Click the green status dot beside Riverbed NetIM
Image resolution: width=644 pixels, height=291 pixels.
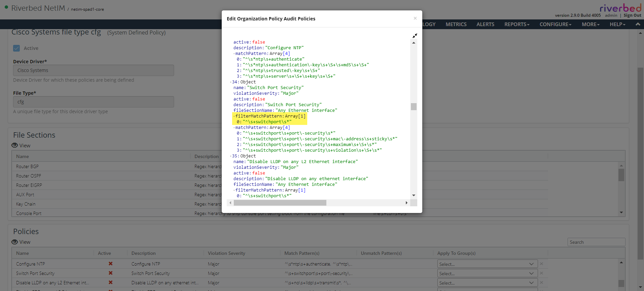[x=6, y=7]
